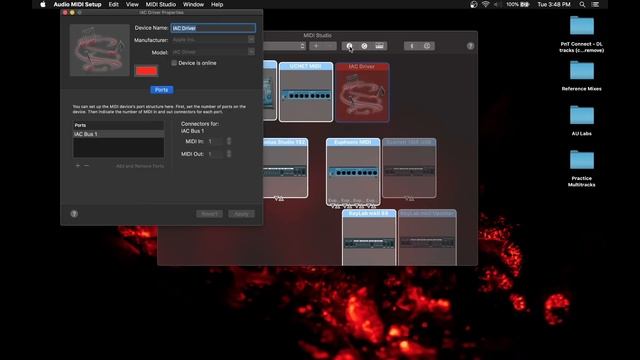The image size is (640, 360).
Task: Click the Show Info button in MIDI Studio toolbar
Action: pyautogui.click(x=349, y=46)
